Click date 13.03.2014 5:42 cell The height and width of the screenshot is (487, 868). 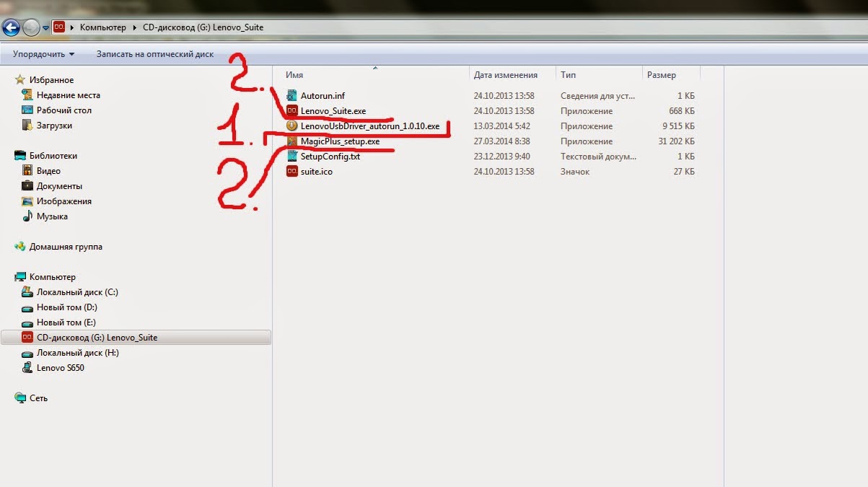click(502, 126)
